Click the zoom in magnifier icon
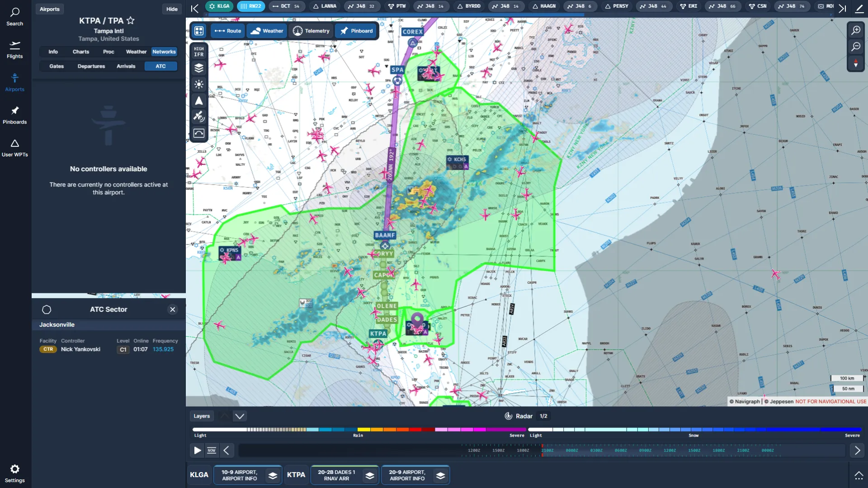 856,30
